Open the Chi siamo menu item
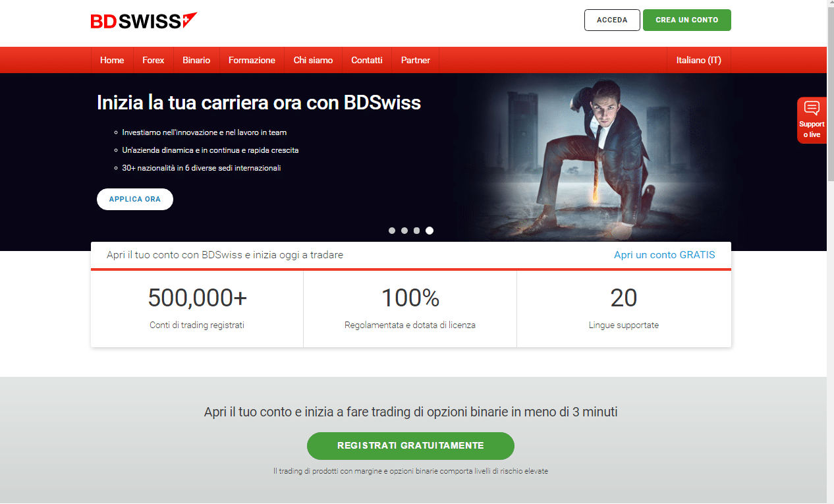 tap(313, 60)
